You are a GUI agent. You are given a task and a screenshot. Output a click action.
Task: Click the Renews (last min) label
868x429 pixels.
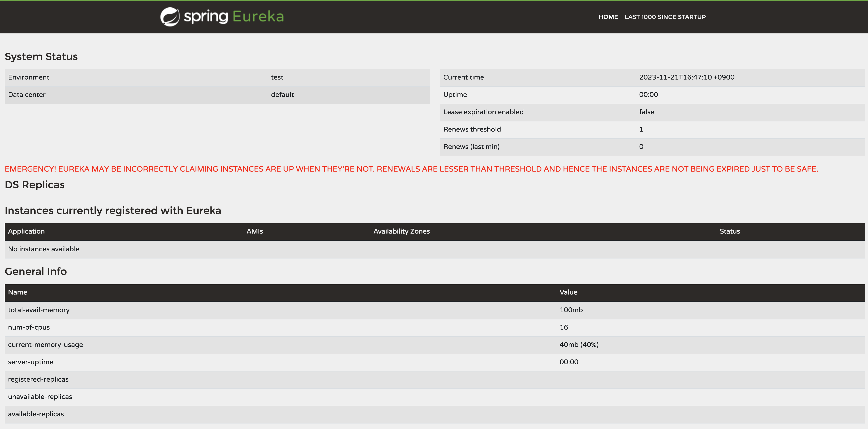pos(471,146)
